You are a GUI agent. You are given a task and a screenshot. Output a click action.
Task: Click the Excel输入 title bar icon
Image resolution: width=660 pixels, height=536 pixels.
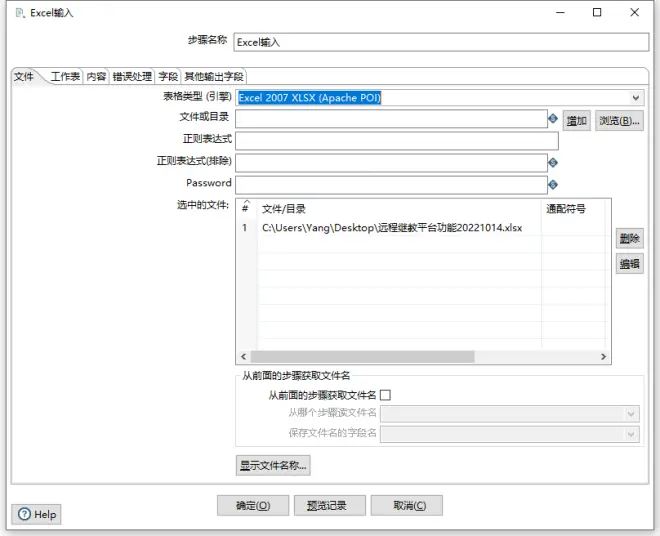click(x=19, y=13)
